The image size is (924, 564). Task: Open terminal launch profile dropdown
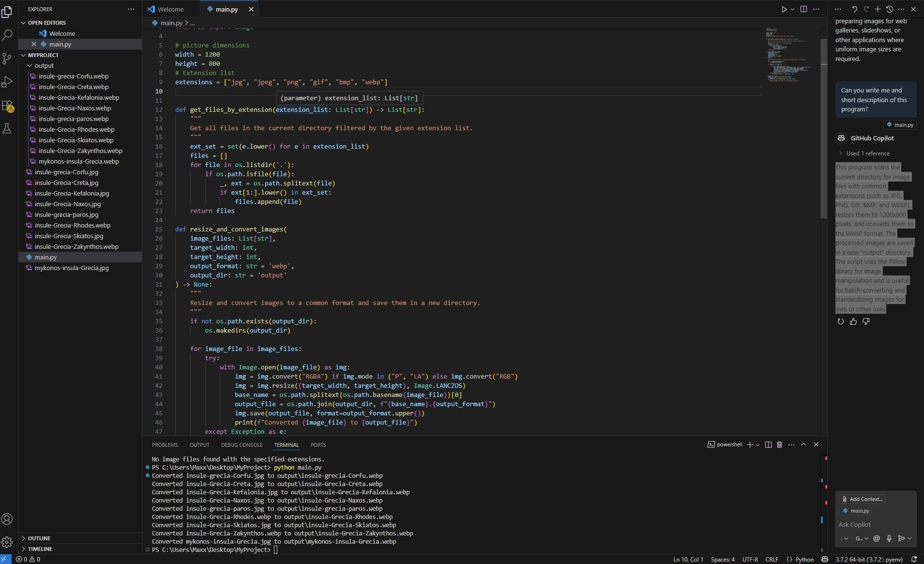(x=757, y=444)
